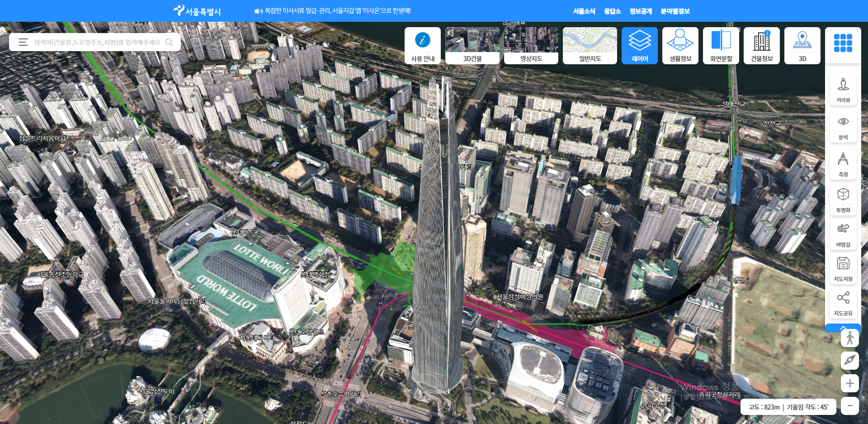Open the 정보공개 menu
Viewport: 868px width, 424px height.
[641, 11]
